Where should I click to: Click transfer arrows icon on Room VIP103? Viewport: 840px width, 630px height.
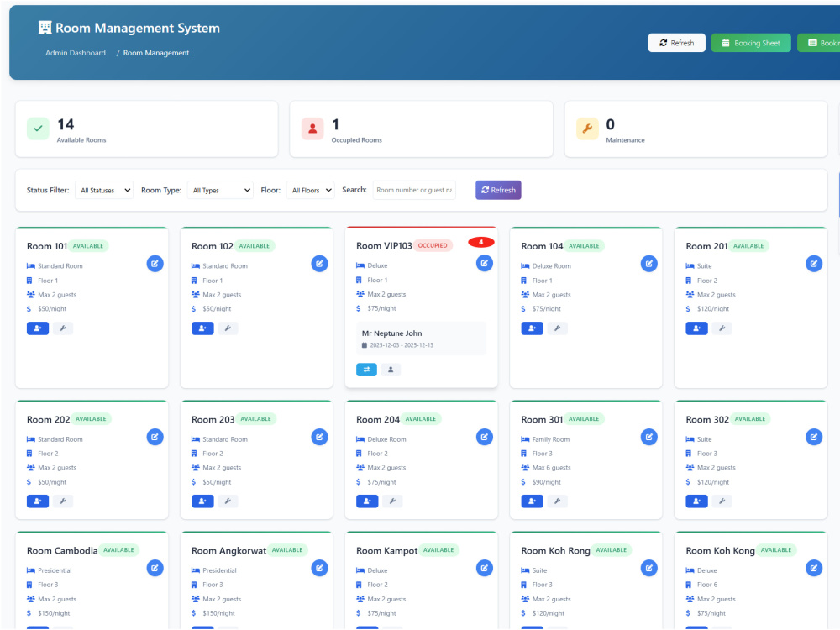coord(366,370)
